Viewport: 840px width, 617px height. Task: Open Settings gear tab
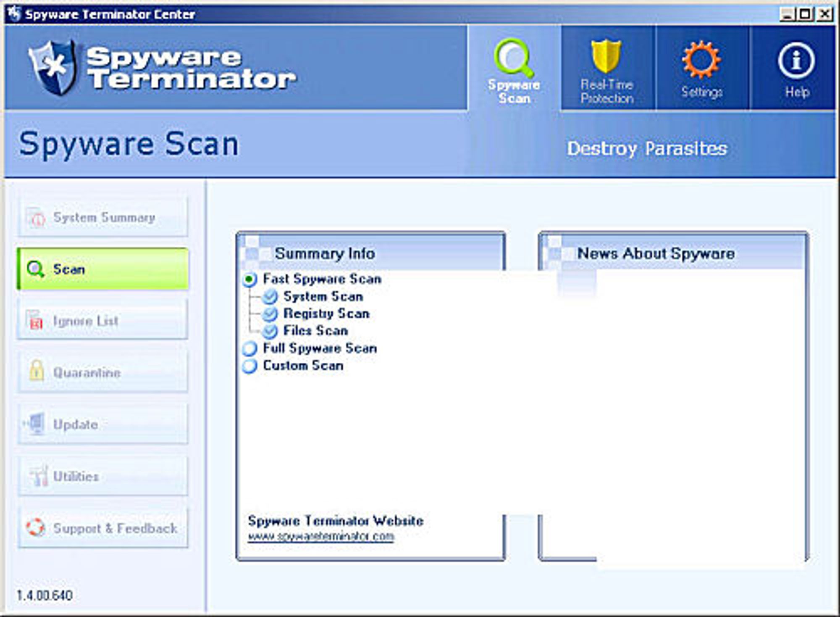(702, 69)
